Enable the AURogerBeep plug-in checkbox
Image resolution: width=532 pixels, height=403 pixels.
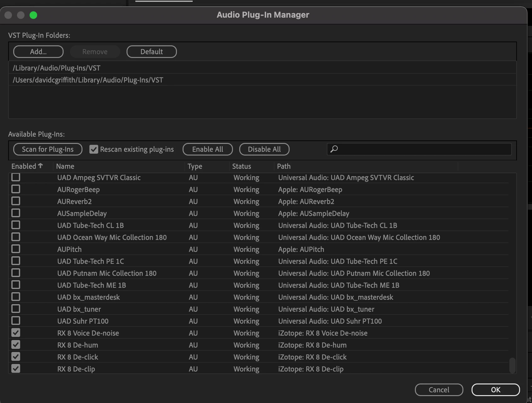pos(16,189)
